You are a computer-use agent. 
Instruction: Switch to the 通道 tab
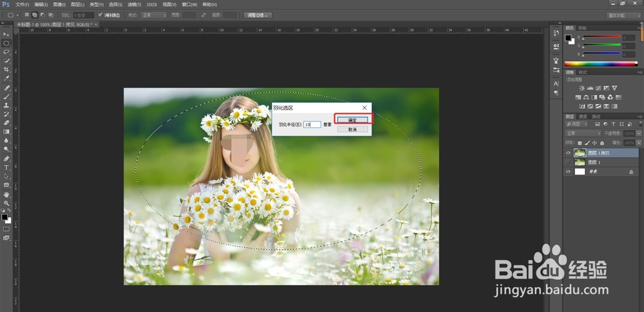click(583, 117)
